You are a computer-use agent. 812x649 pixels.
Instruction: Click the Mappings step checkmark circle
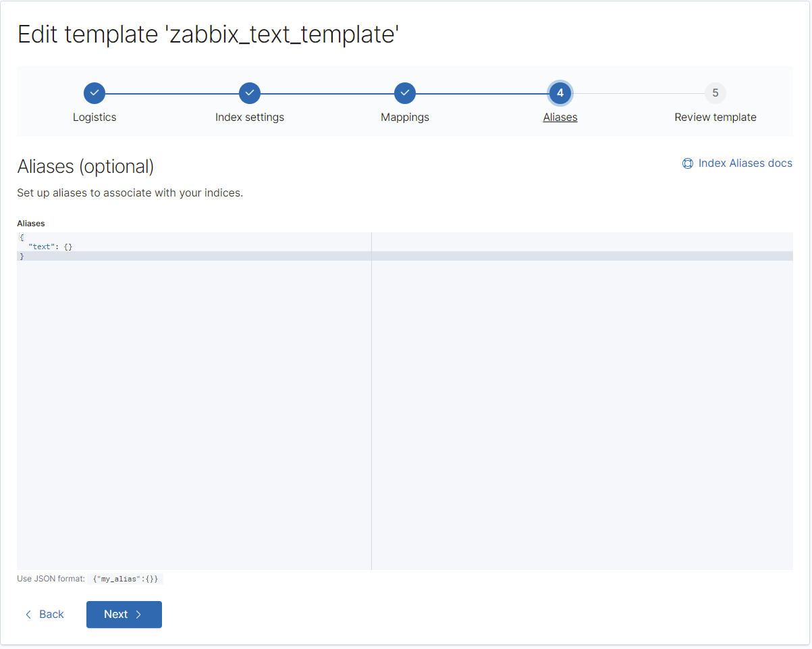[x=405, y=93]
